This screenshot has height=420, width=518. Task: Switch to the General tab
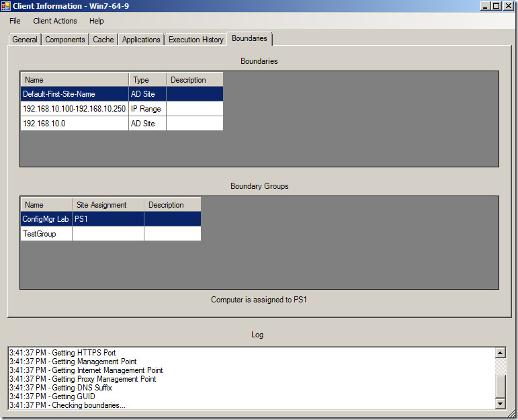point(25,40)
